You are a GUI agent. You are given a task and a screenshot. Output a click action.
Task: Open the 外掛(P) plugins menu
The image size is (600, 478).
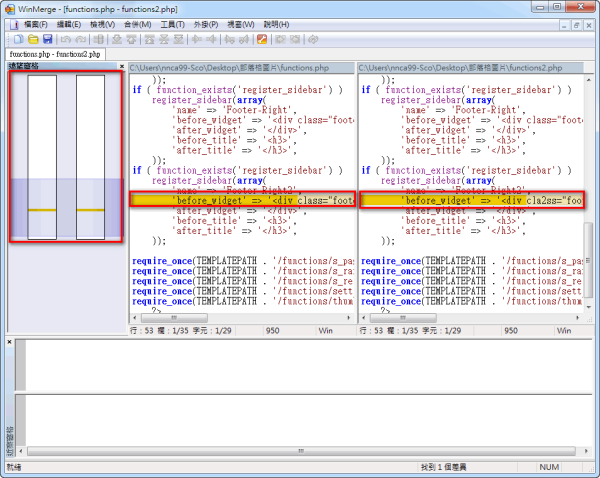(x=206, y=24)
